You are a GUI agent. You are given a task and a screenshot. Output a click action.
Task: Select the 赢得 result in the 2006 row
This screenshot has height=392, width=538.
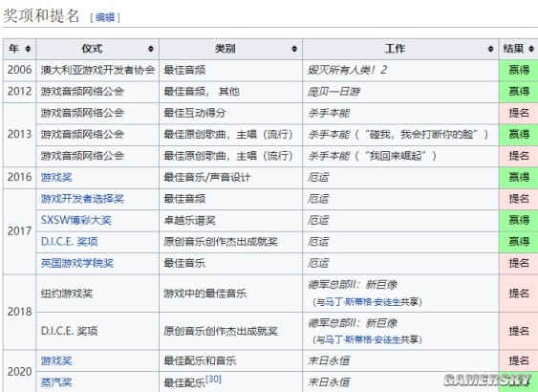click(519, 70)
